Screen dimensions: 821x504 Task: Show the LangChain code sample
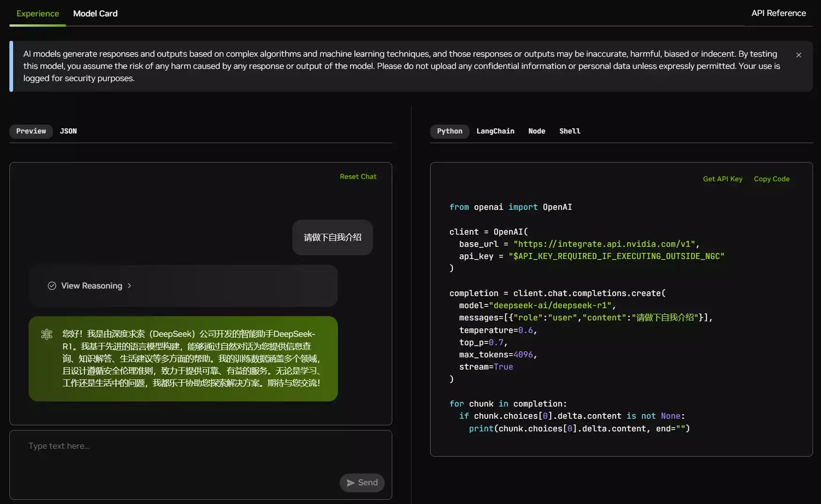(x=495, y=131)
